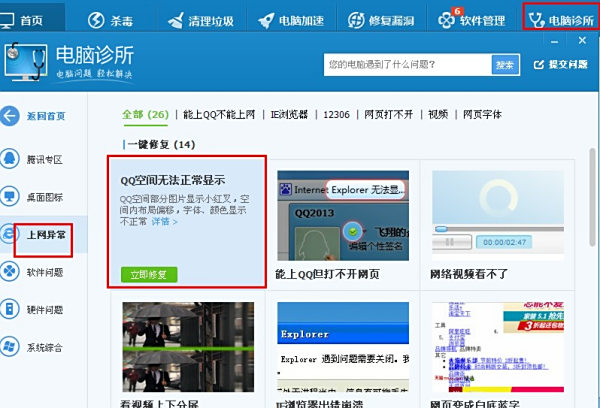Viewport: 600px width, 408px height.
Task: Click the 能上QQ但打不开网页 caption
Action: tap(327, 274)
